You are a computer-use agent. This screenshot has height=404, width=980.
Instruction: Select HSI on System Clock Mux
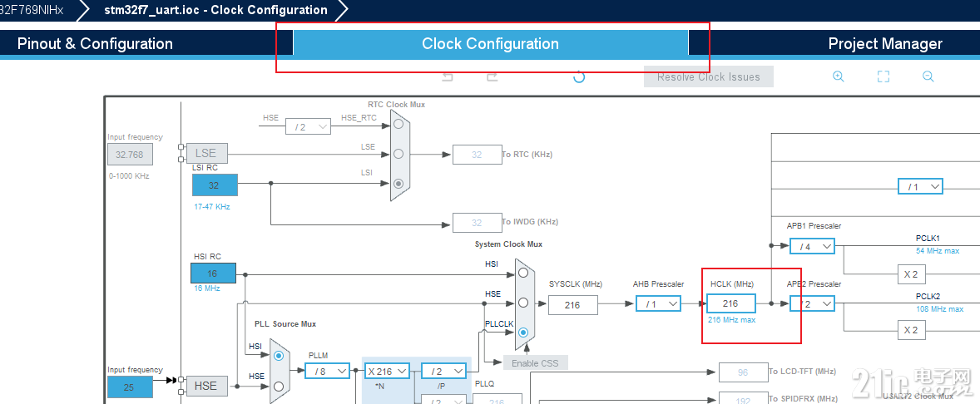[x=523, y=273]
